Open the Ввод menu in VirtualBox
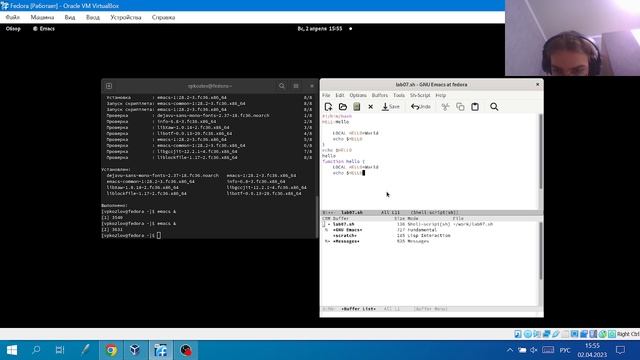The image size is (640, 360). tap(93, 18)
